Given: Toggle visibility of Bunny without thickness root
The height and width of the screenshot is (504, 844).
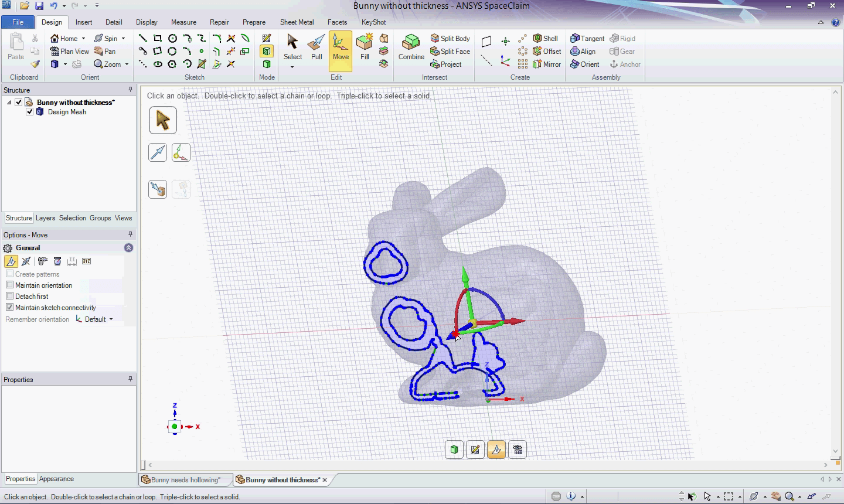Looking at the screenshot, I should (19, 102).
